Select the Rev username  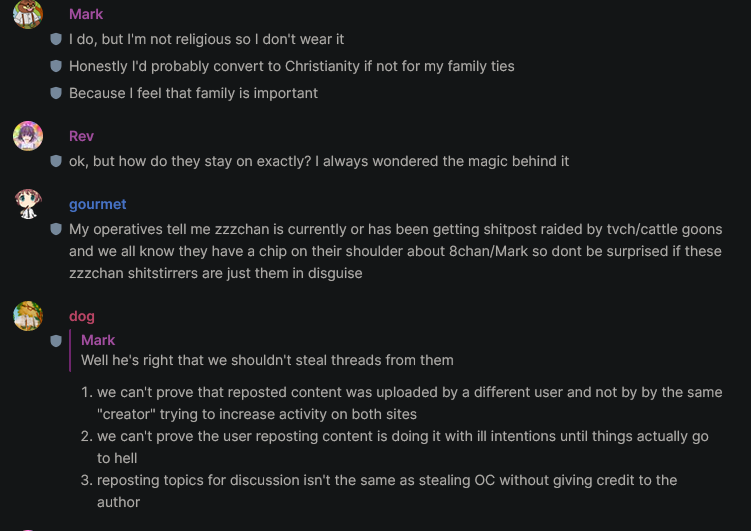coord(81,136)
